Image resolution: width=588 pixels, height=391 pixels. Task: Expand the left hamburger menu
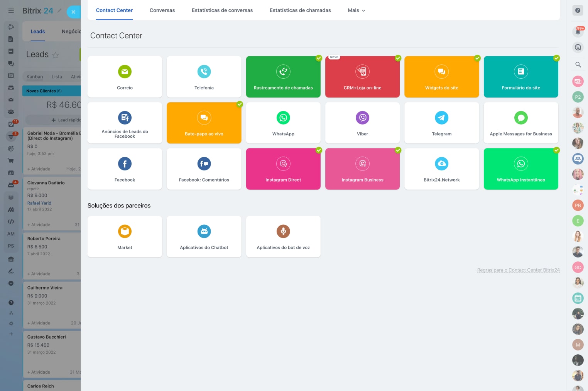point(11,11)
